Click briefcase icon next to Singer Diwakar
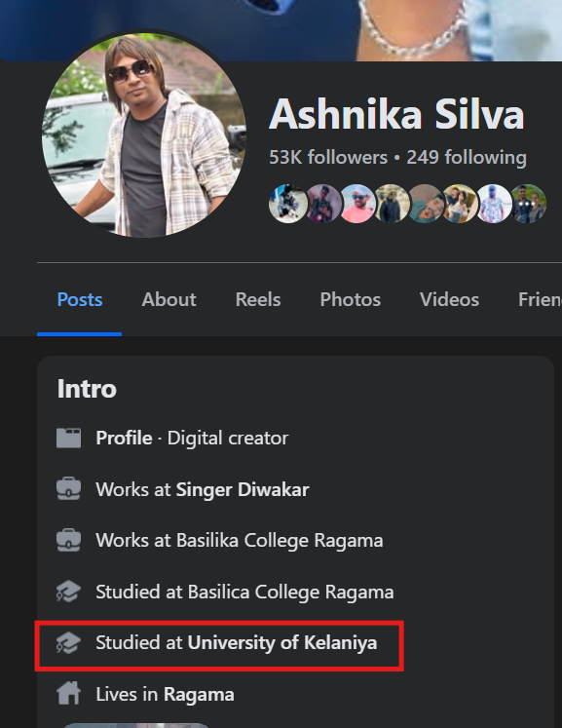This screenshot has width=562, height=728. tap(69, 489)
